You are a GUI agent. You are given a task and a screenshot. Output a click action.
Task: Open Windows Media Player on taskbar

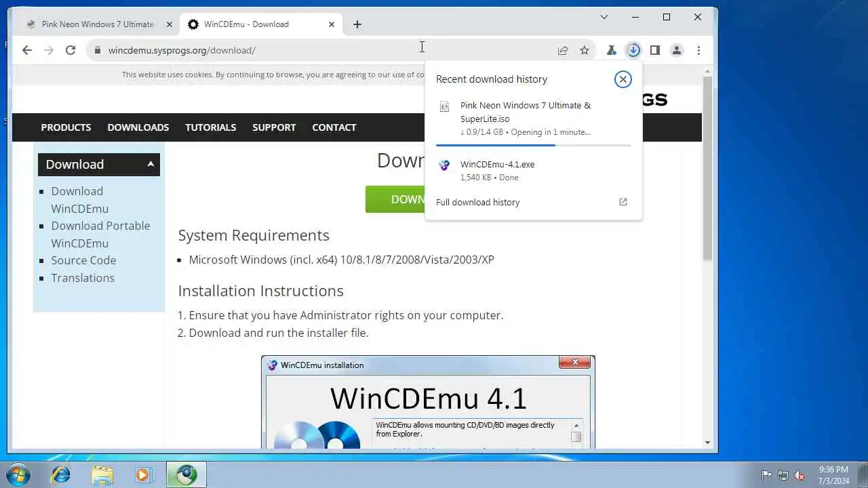click(x=143, y=474)
